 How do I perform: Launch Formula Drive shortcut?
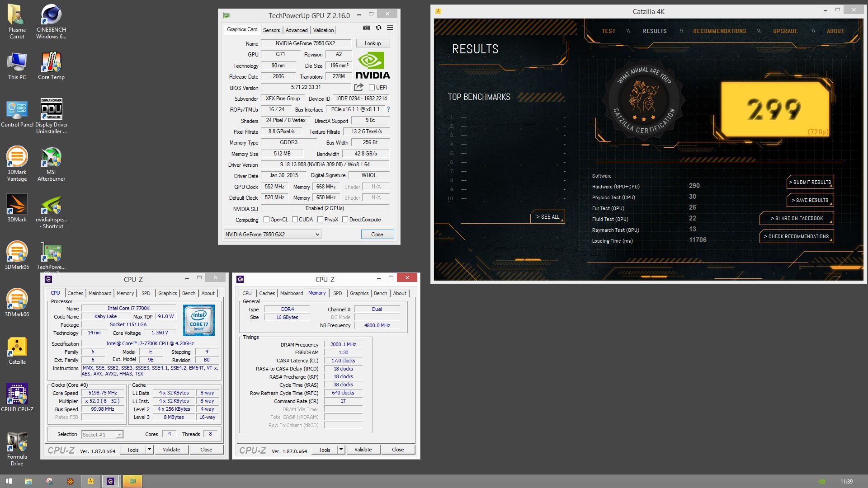[x=17, y=449]
